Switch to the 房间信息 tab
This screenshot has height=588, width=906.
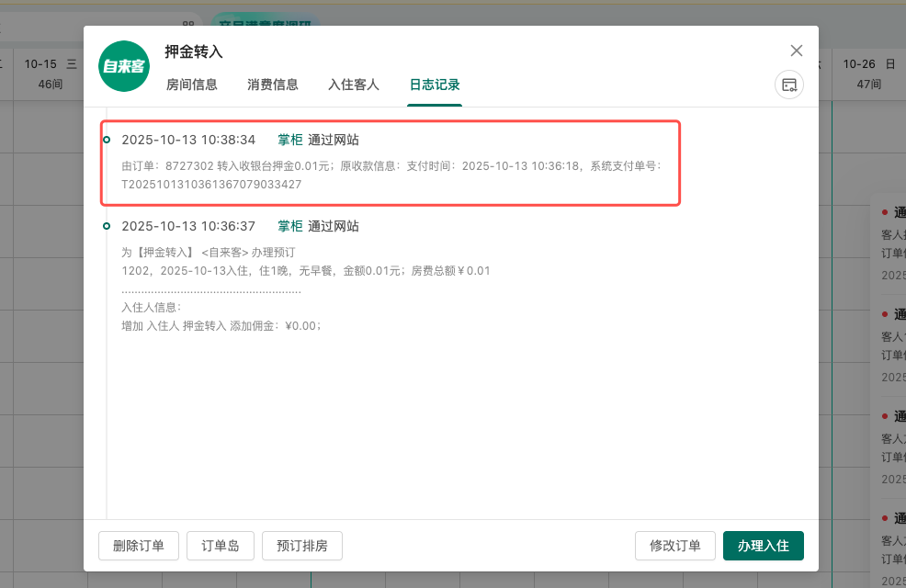pyautogui.click(x=192, y=85)
